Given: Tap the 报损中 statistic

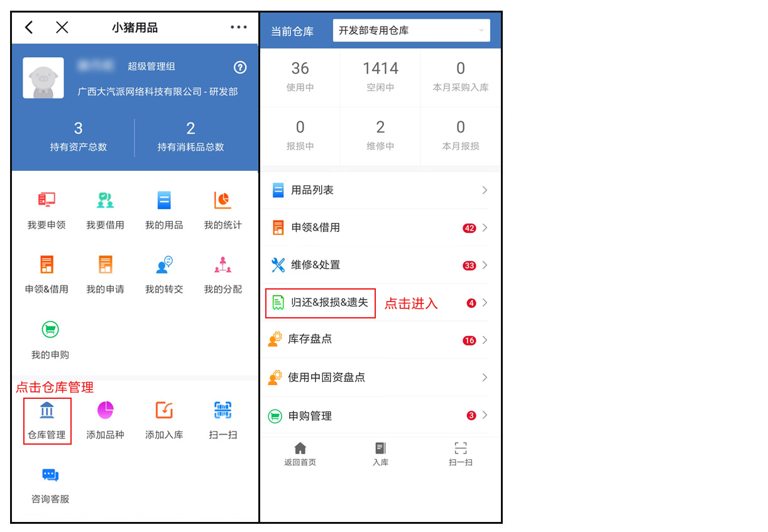Looking at the screenshot, I should (x=300, y=136).
